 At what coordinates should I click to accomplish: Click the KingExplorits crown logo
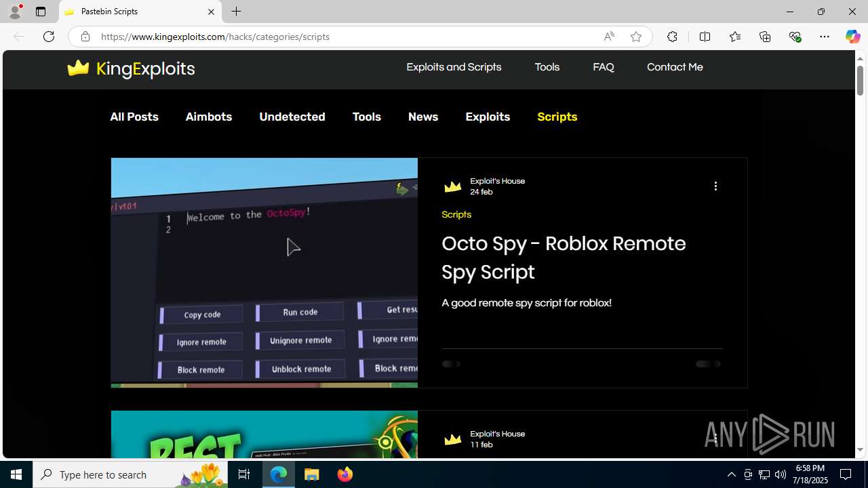79,68
